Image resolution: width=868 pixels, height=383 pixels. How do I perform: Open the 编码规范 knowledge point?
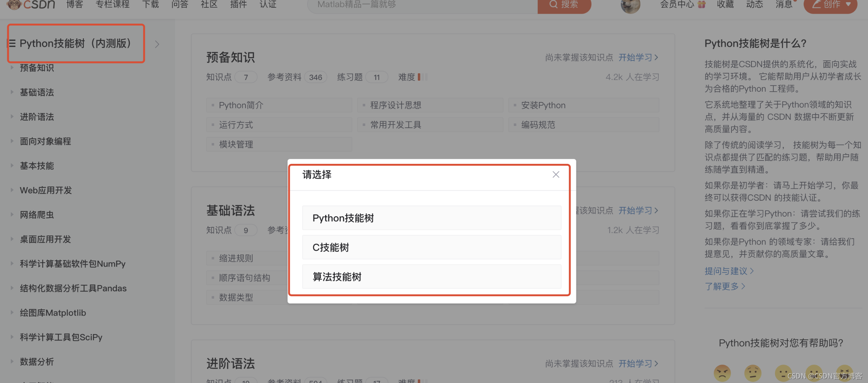coord(584,125)
